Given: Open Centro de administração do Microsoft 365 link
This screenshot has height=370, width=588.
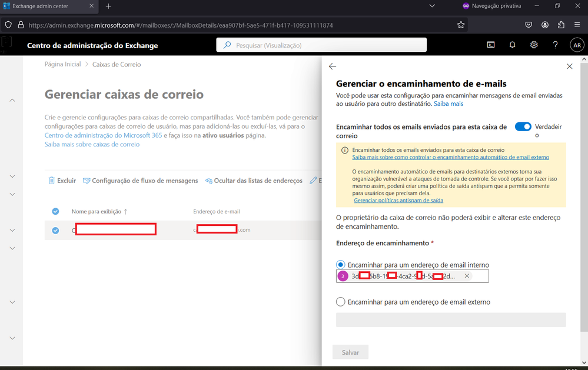Looking at the screenshot, I should (103, 135).
